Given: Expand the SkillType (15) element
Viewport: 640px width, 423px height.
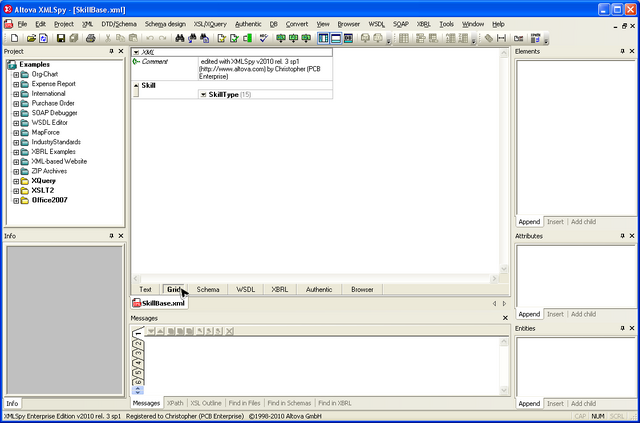Looking at the screenshot, I should coord(203,95).
